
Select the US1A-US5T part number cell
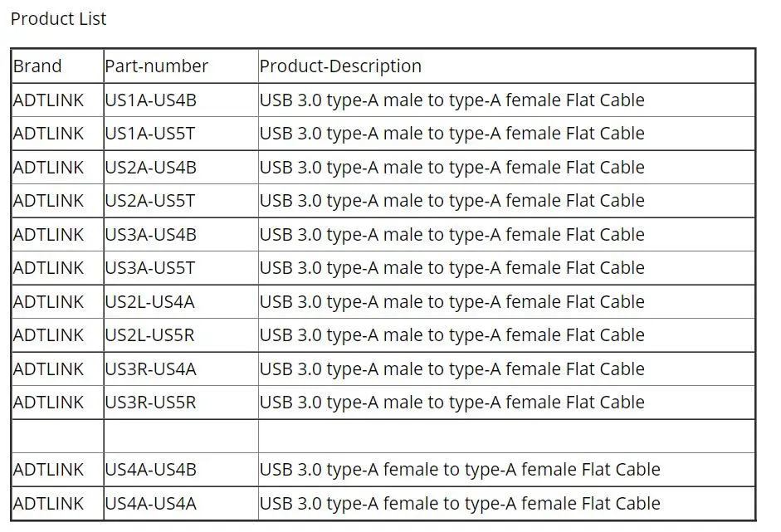click(x=150, y=134)
